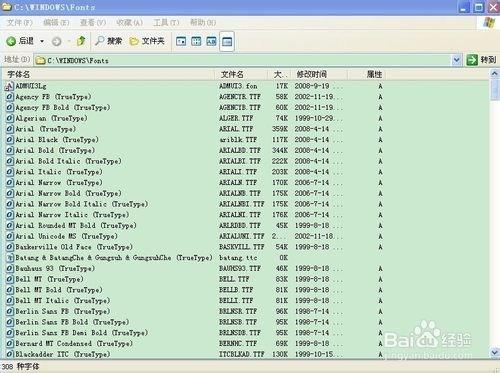Viewport: 500px width, 373px height.
Task: Open the 文件(F) menu
Action: click(19, 23)
